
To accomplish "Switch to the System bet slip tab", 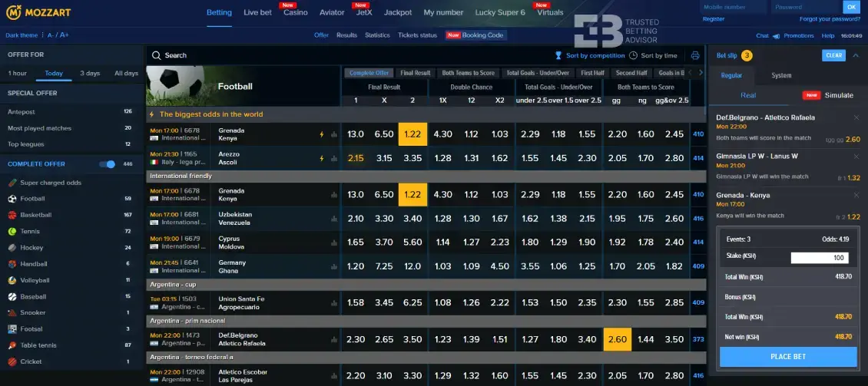I will pyautogui.click(x=781, y=75).
